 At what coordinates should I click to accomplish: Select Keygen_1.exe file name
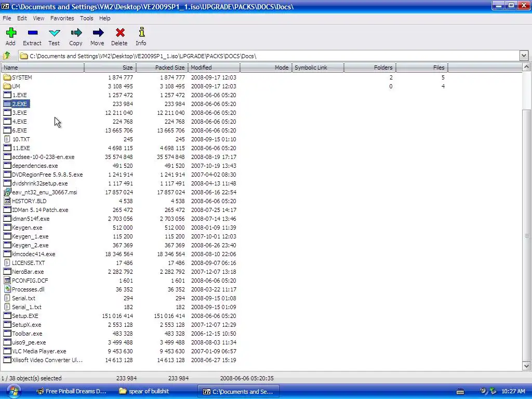click(30, 236)
